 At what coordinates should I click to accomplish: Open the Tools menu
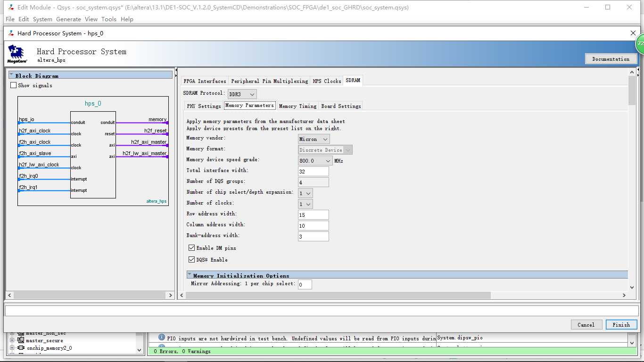(109, 19)
